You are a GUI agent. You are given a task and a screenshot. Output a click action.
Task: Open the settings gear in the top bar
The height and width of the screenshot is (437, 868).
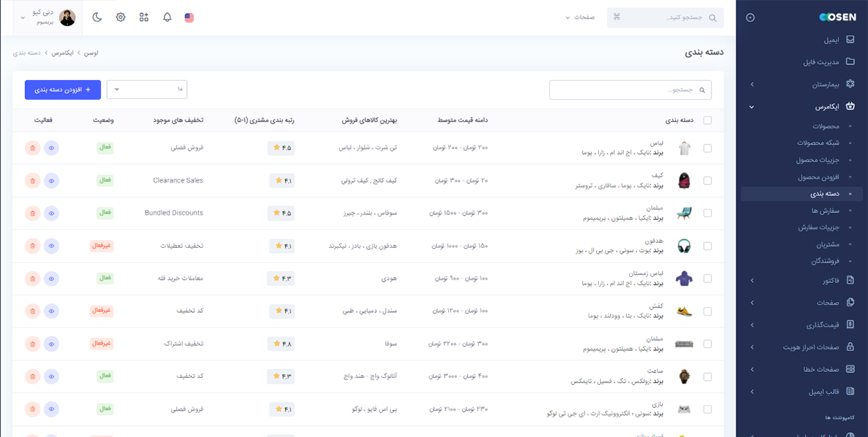(120, 17)
